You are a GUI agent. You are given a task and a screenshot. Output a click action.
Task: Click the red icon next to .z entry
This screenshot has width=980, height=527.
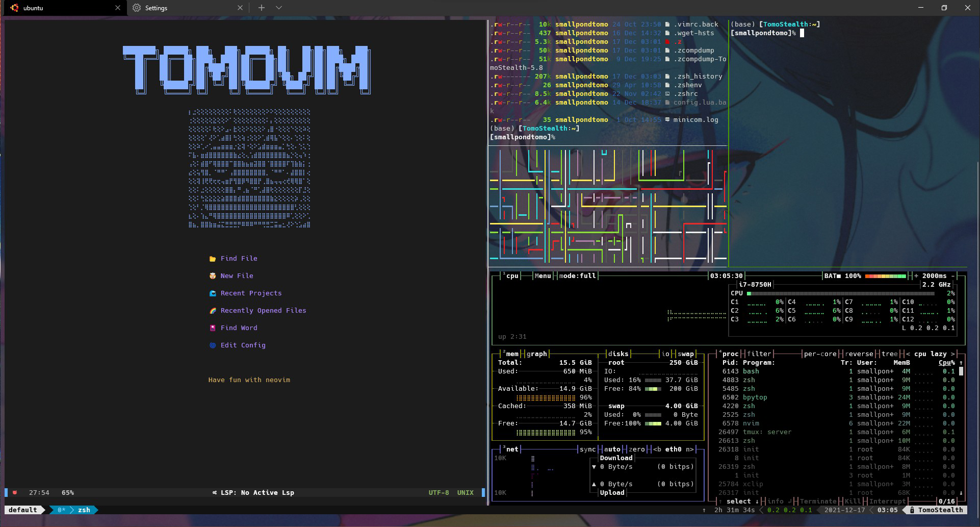click(667, 42)
